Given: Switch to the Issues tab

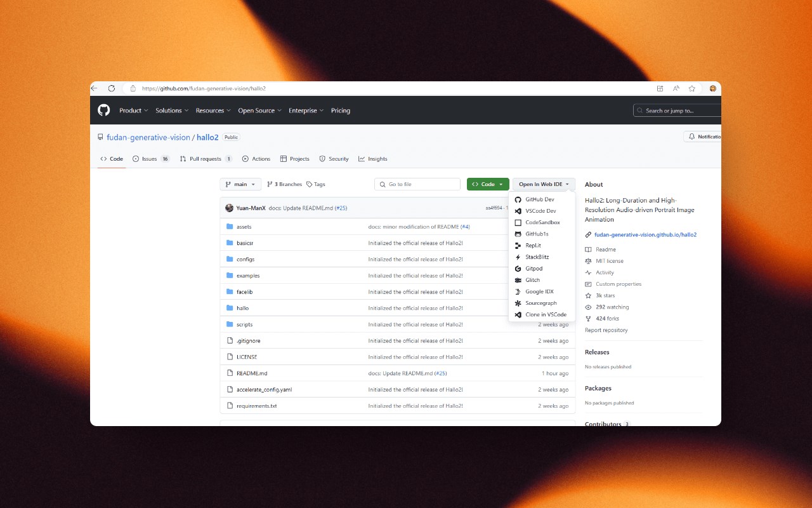Looking at the screenshot, I should point(151,159).
